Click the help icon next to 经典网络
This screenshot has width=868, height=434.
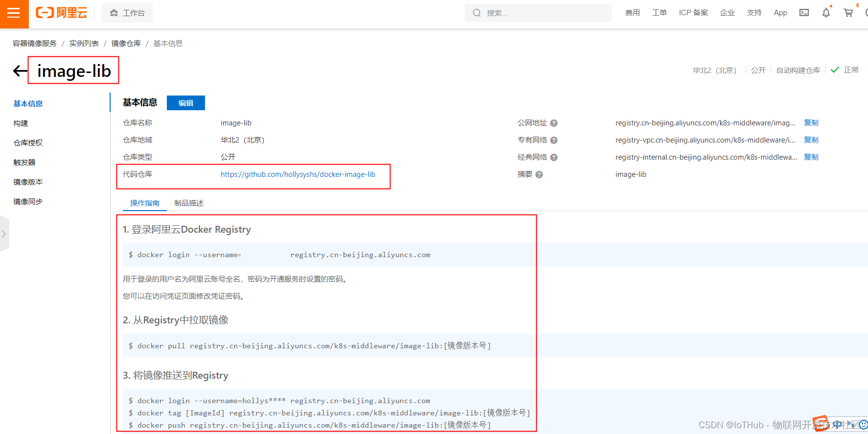click(x=554, y=158)
